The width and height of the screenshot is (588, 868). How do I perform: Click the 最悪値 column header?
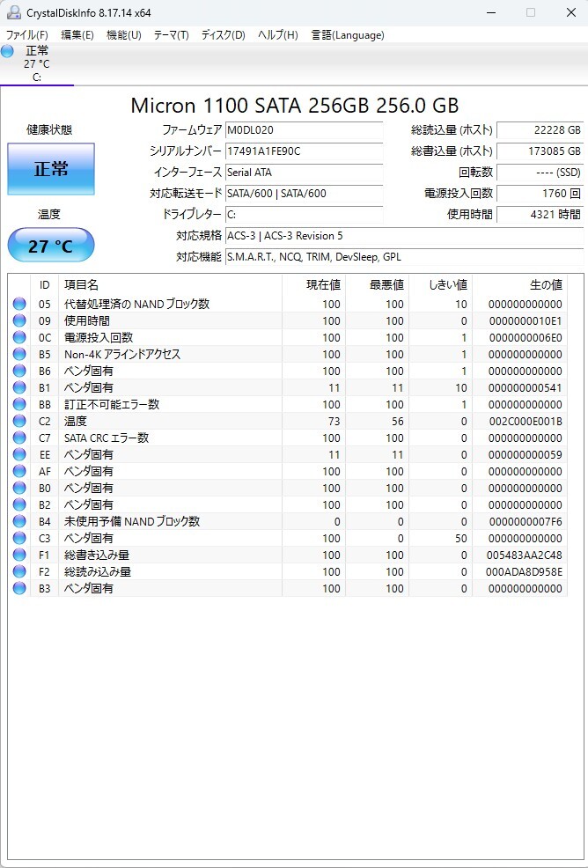tap(377, 285)
